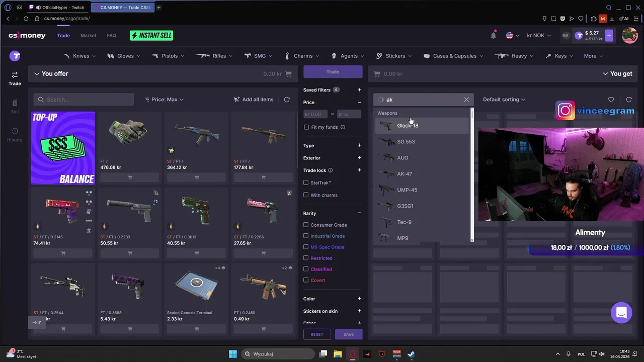Switch to the Market tab
The height and width of the screenshot is (362, 644).
[89, 36]
